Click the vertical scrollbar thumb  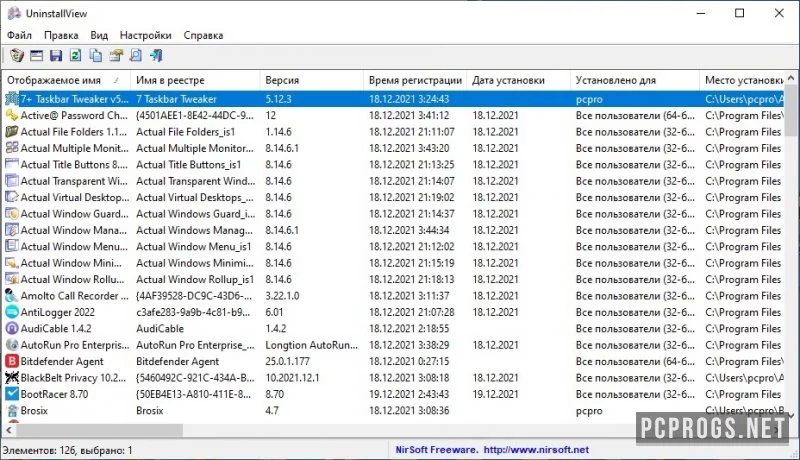tap(791, 110)
